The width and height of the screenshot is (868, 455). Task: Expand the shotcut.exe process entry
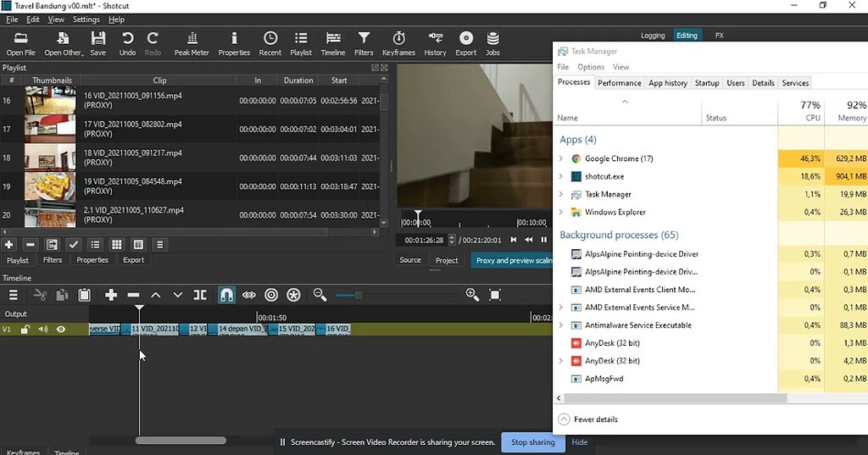click(x=560, y=176)
